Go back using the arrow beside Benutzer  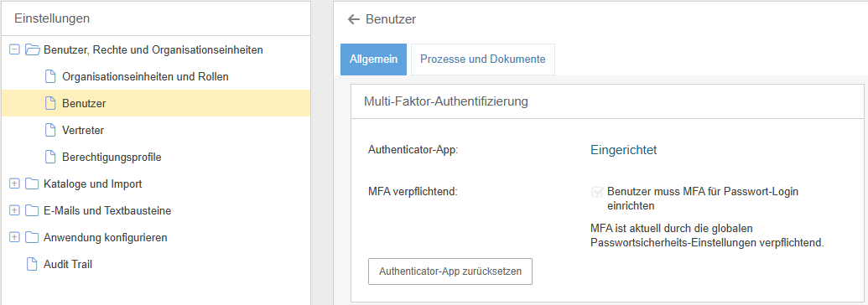354,20
